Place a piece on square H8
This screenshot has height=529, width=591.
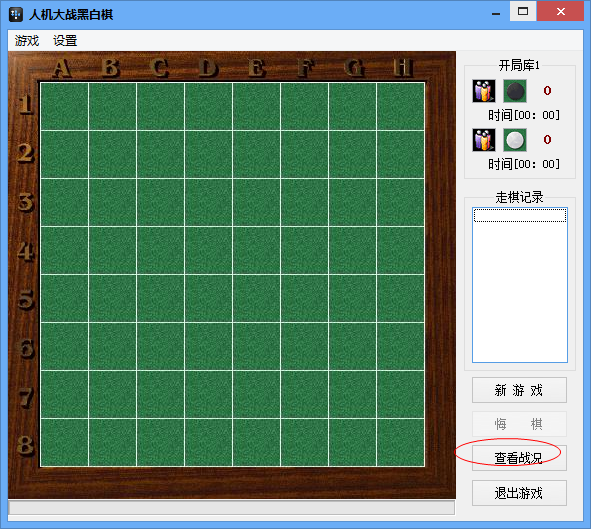(x=401, y=442)
